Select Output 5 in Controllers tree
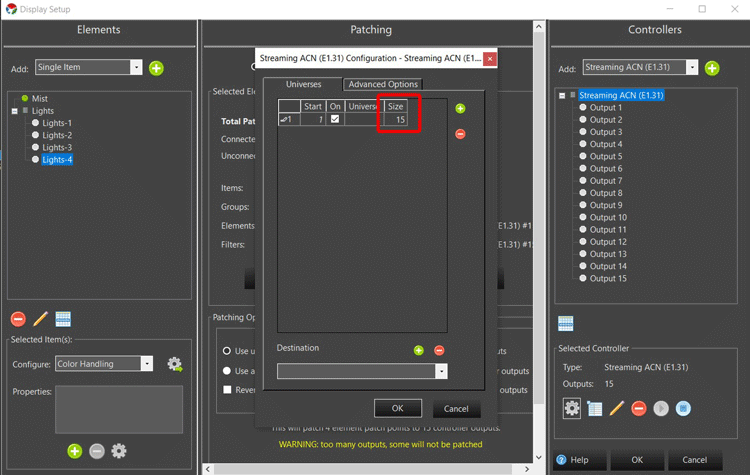The height and width of the screenshot is (475, 750). tap(606, 156)
